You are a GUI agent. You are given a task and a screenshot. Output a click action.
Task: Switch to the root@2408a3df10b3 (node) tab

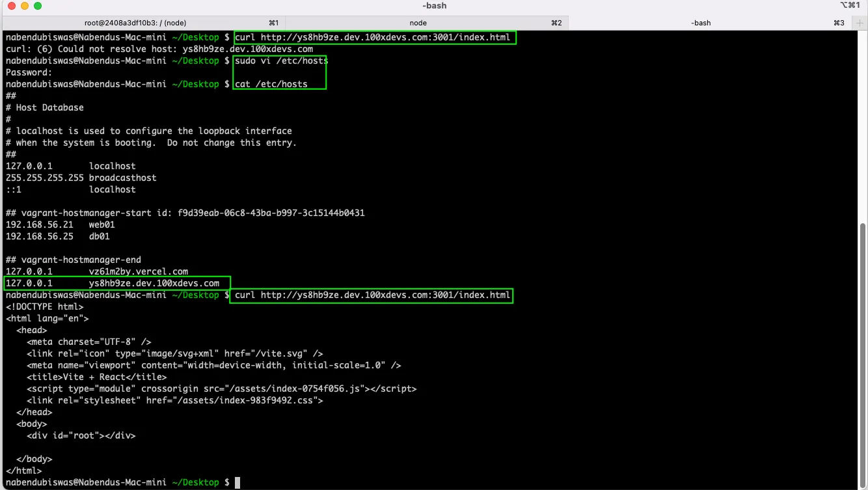(x=144, y=23)
